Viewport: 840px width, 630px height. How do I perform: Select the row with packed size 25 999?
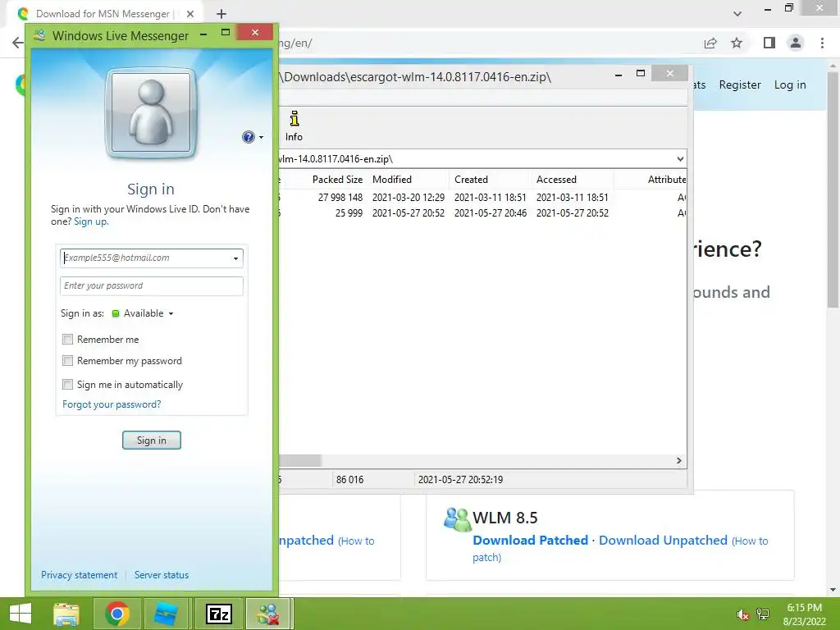click(x=482, y=212)
